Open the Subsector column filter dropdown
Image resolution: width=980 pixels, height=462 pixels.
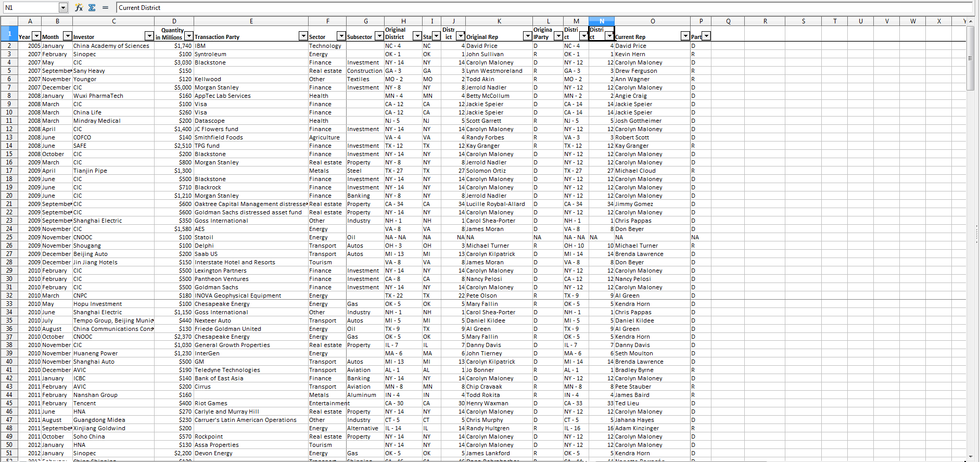(379, 36)
